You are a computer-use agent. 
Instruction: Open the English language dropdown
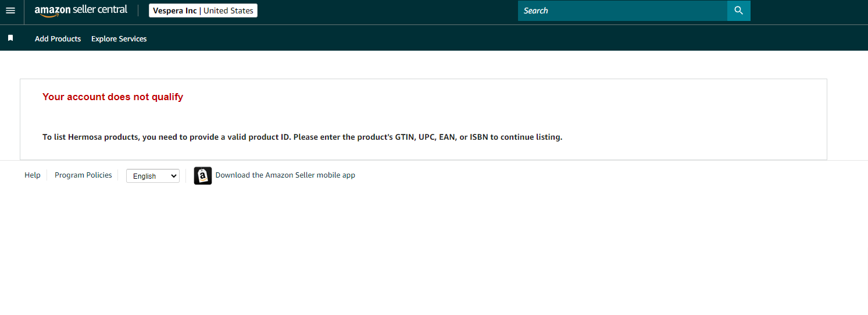click(153, 176)
